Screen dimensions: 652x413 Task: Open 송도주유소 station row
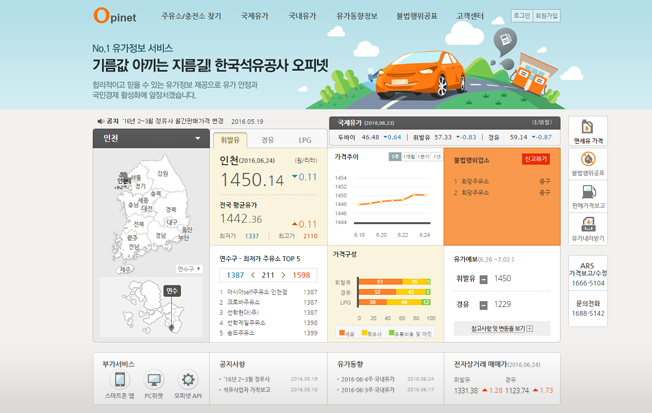269,333
